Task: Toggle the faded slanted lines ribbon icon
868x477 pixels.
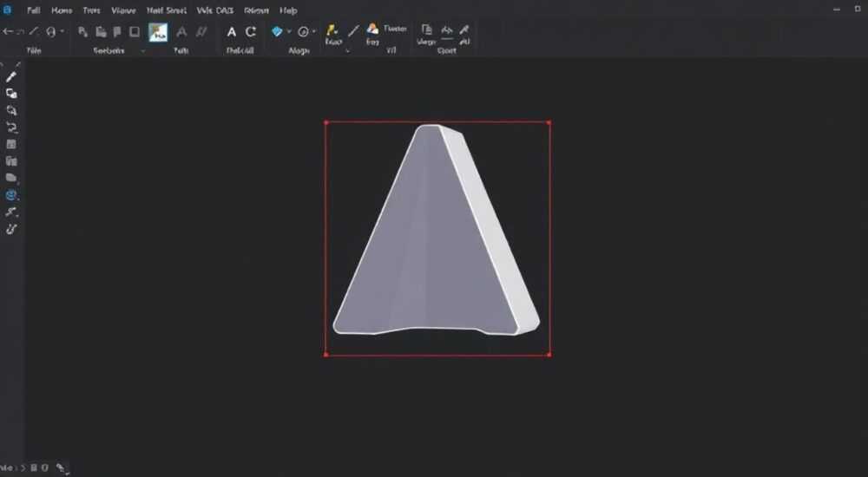Action: click(x=201, y=32)
